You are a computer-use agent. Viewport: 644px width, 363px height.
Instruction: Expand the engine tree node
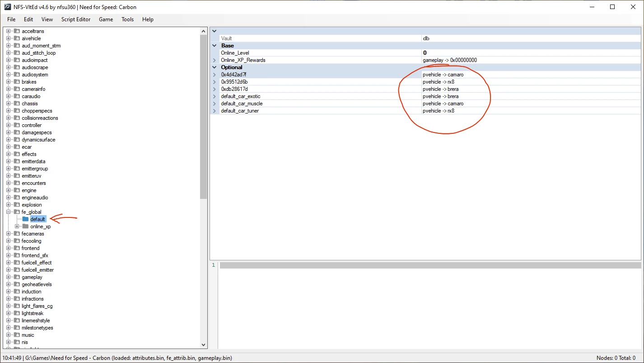(x=8, y=190)
